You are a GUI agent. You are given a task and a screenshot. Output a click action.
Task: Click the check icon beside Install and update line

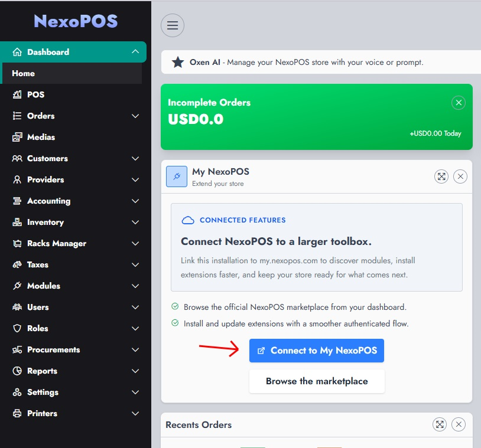click(x=175, y=323)
